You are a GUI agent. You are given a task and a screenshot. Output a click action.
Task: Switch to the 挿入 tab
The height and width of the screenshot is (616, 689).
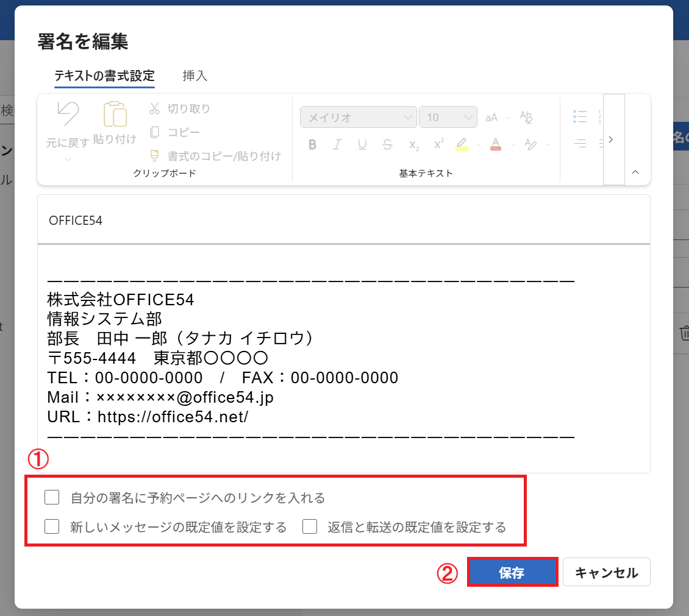[x=194, y=76]
